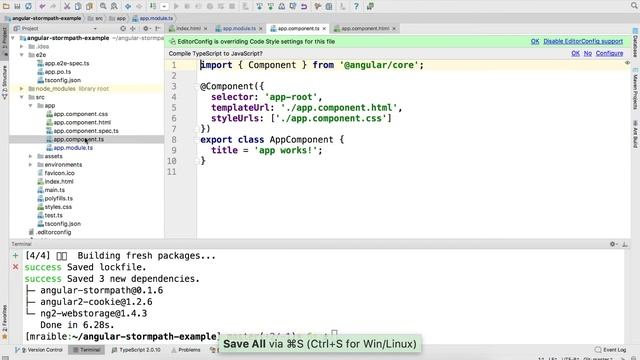
Task: Collapse the app folder arrow
Action: (30, 106)
